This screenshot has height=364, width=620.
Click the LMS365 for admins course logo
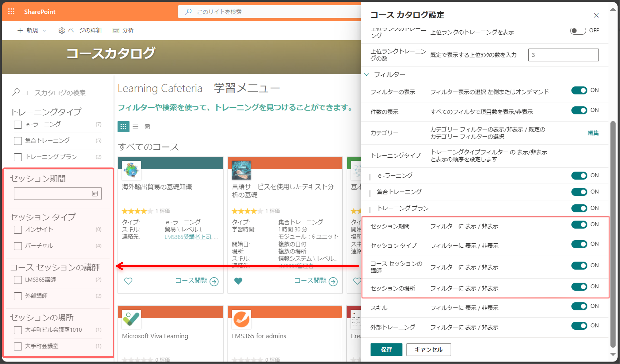pos(241,319)
